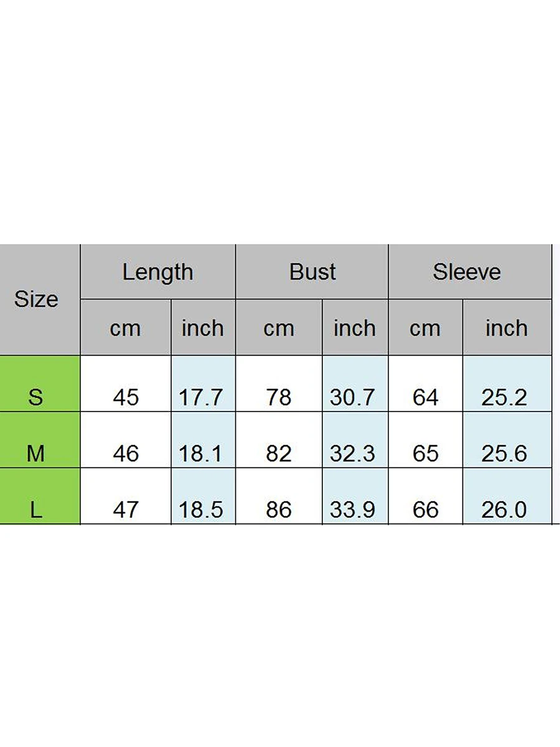Click the 86 cm bust value
The height and width of the screenshot is (747, 560).
click(279, 510)
